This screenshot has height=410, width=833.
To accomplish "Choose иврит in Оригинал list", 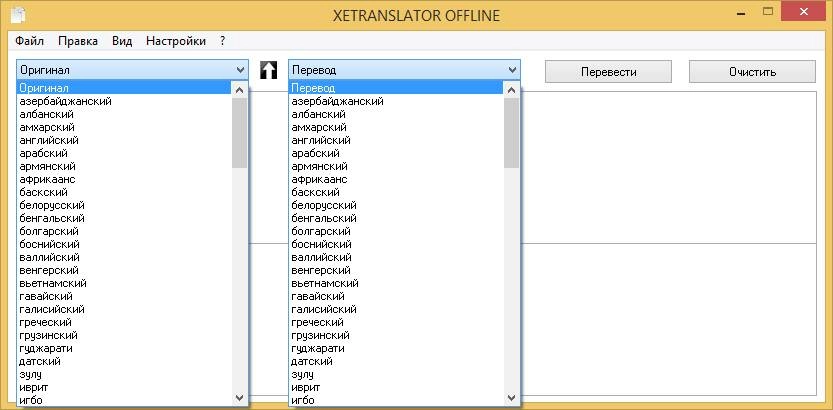I will (124, 387).
